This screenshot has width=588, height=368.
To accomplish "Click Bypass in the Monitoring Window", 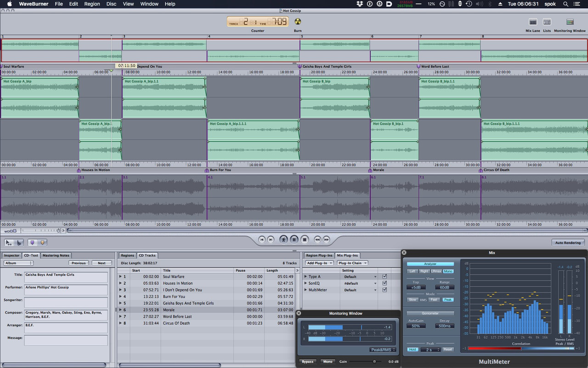I will tap(308, 362).
